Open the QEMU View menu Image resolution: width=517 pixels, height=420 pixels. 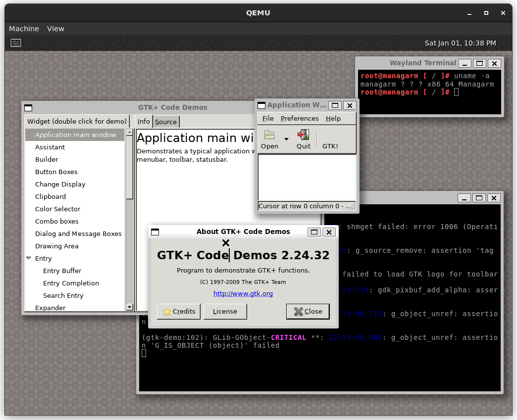pos(55,29)
